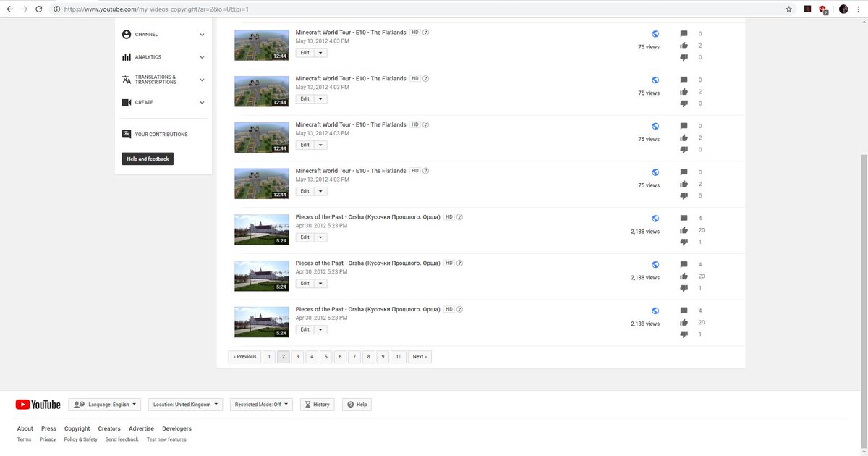Click the Analytics bar-chart icon

point(127,57)
